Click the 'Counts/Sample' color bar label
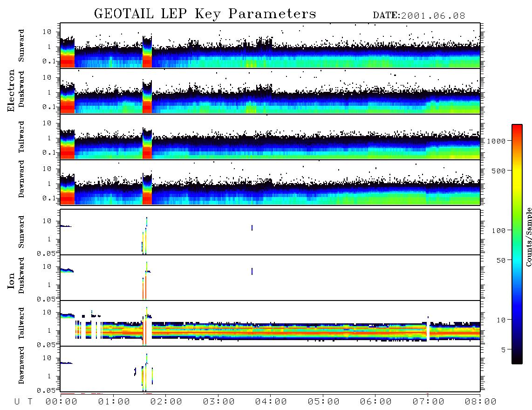532x410 pixels. [528, 237]
